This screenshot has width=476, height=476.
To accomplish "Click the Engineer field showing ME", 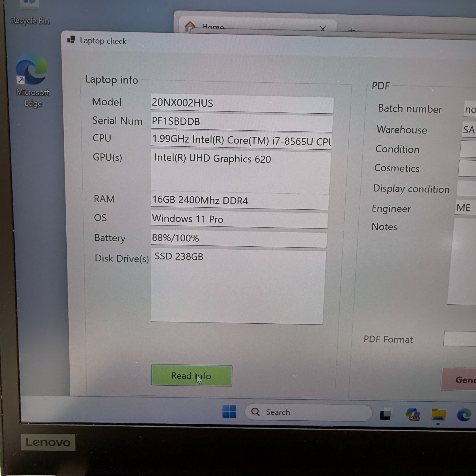I will [x=465, y=208].
